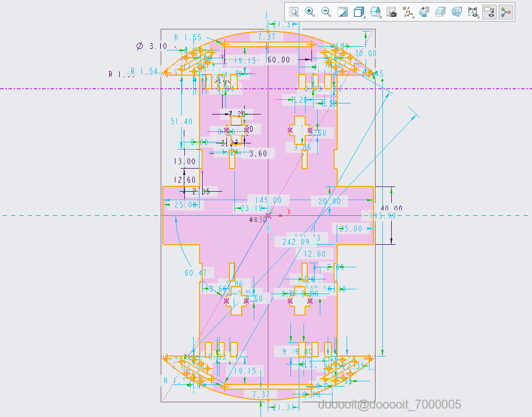The width and height of the screenshot is (532, 417).
Task: Select the 13.00 dimension value
Action: coord(185,161)
